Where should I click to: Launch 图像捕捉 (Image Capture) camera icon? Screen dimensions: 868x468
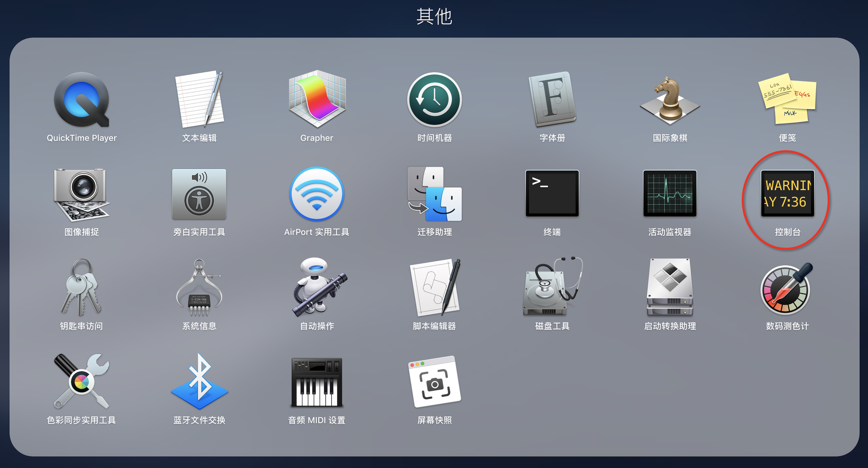tap(82, 194)
